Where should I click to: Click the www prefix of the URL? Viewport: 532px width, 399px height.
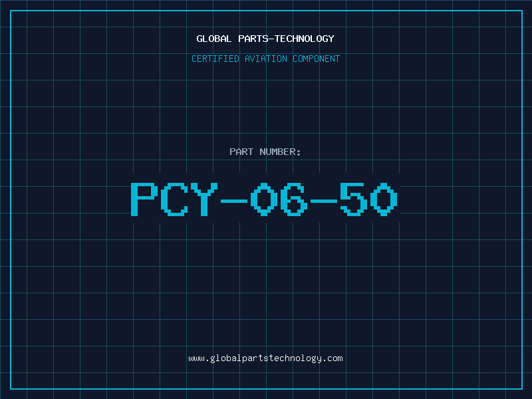click(196, 358)
